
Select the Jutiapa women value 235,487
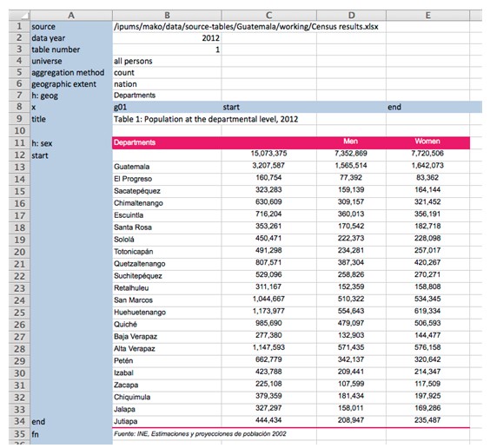(427, 420)
